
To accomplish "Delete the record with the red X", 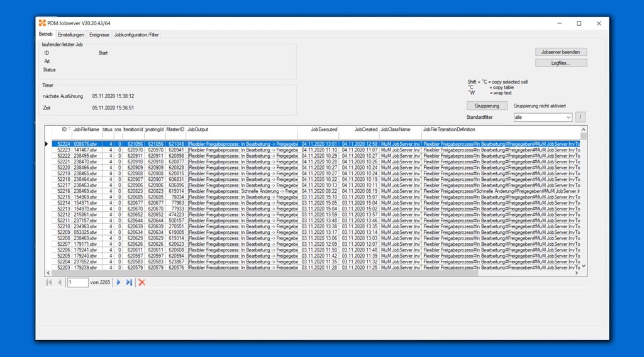I will pyautogui.click(x=142, y=282).
